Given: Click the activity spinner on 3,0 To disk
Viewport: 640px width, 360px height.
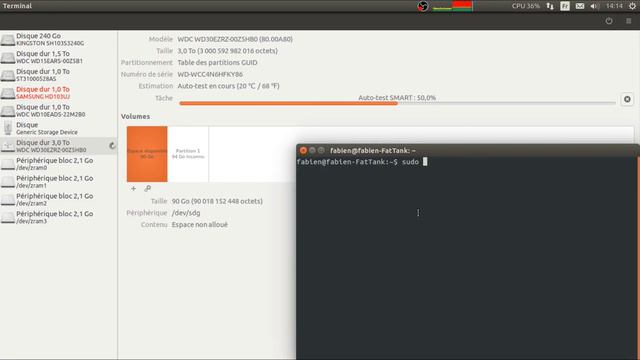Looking at the screenshot, I should pyautogui.click(x=112, y=146).
